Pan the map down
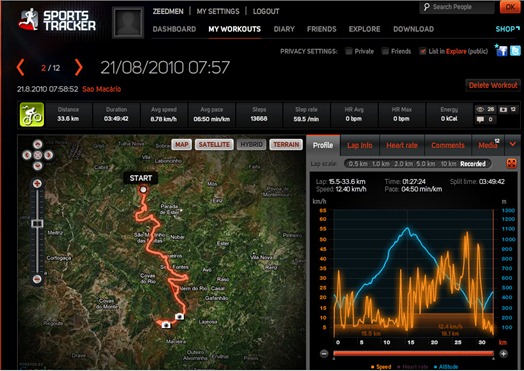524x371 pixels. (38, 166)
